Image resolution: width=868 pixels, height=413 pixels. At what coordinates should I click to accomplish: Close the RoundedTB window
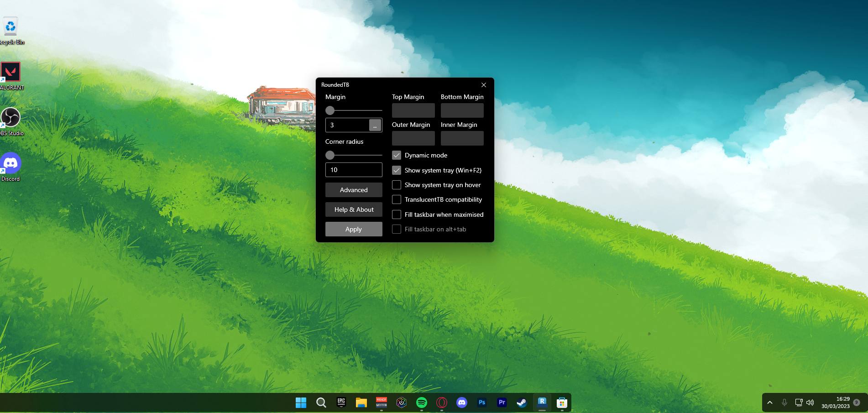[x=484, y=85]
